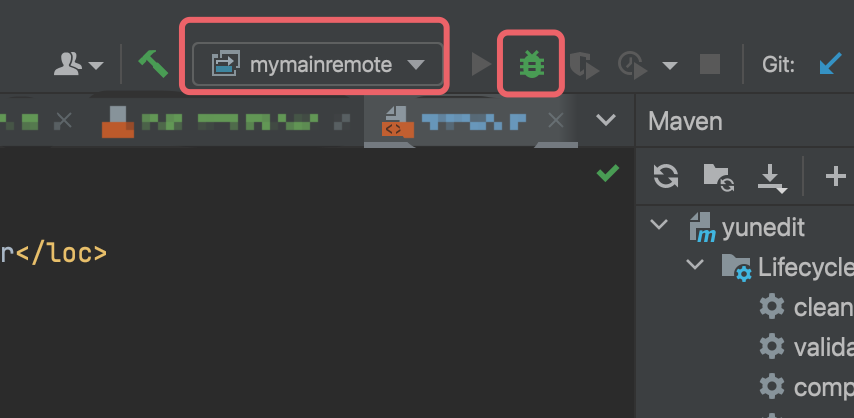The height and width of the screenshot is (418, 854).
Task: Click the green Build hammer icon
Action: tap(153, 64)
